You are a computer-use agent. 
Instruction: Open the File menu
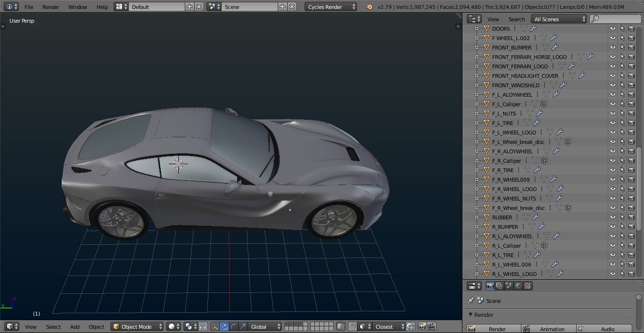(29, 7)
